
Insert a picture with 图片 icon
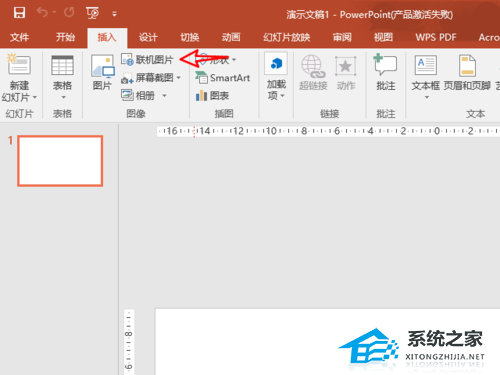[x=103, y=67]
